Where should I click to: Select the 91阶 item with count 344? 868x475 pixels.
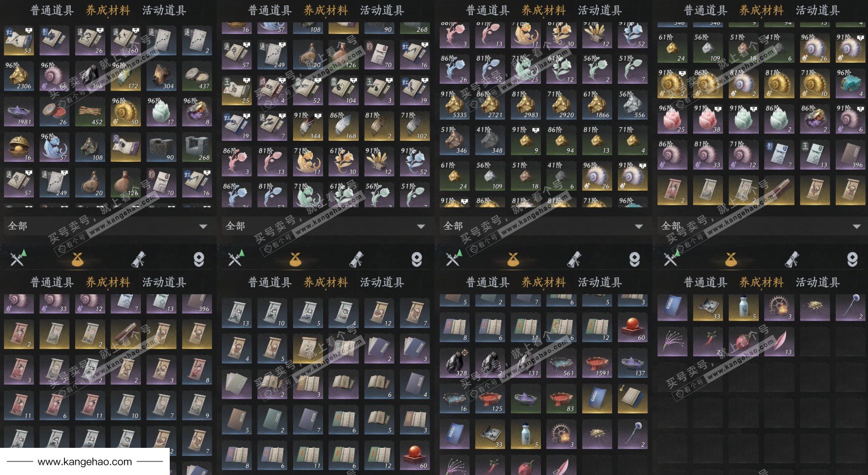[308, 126]
